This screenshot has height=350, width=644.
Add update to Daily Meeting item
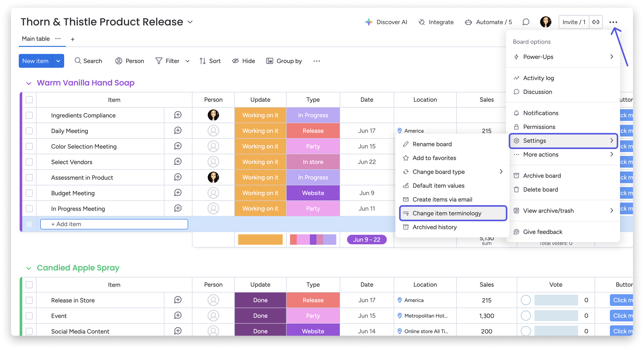click(178, 131)
